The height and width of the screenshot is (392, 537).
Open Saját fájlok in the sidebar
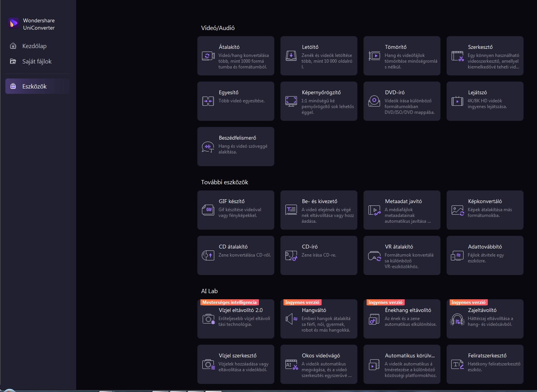click(37, 62)
